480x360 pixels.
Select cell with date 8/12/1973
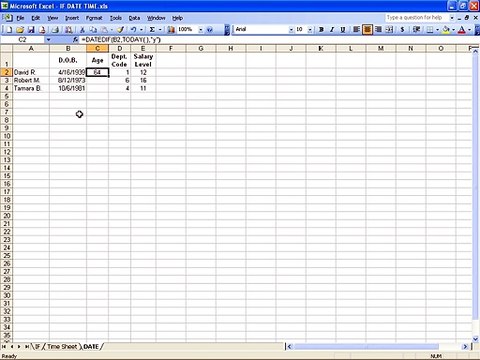pos(68,80)
